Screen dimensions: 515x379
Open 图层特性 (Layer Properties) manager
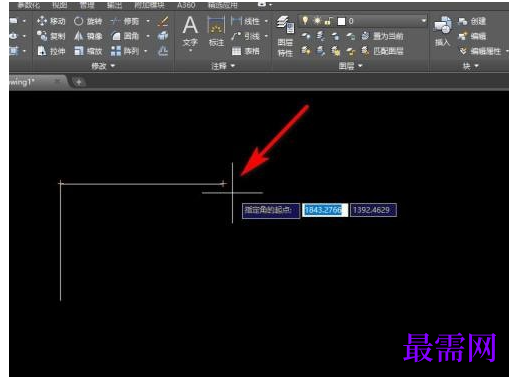pyautogui.click(x=285, y=37)
